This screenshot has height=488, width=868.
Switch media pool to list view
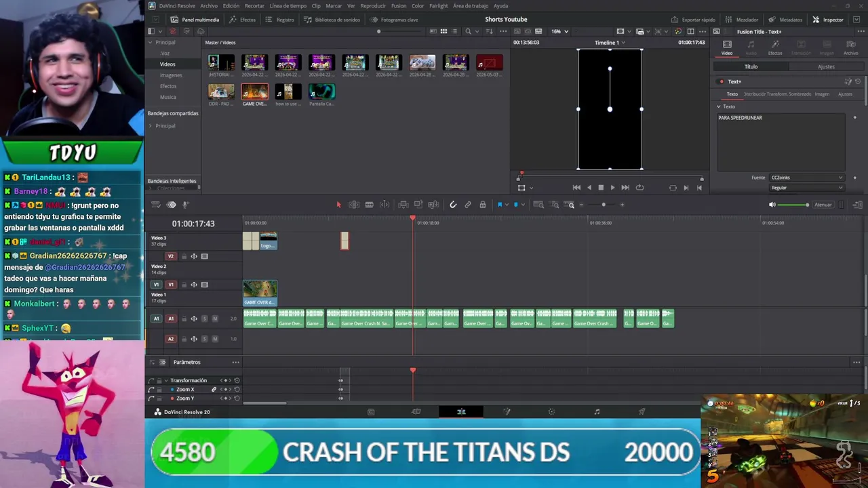pos(454,31)
